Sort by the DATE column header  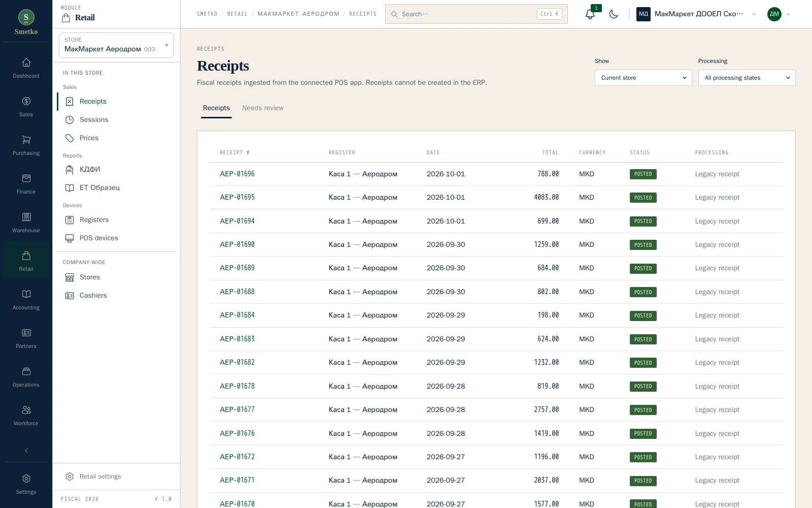tap(433, 152)
